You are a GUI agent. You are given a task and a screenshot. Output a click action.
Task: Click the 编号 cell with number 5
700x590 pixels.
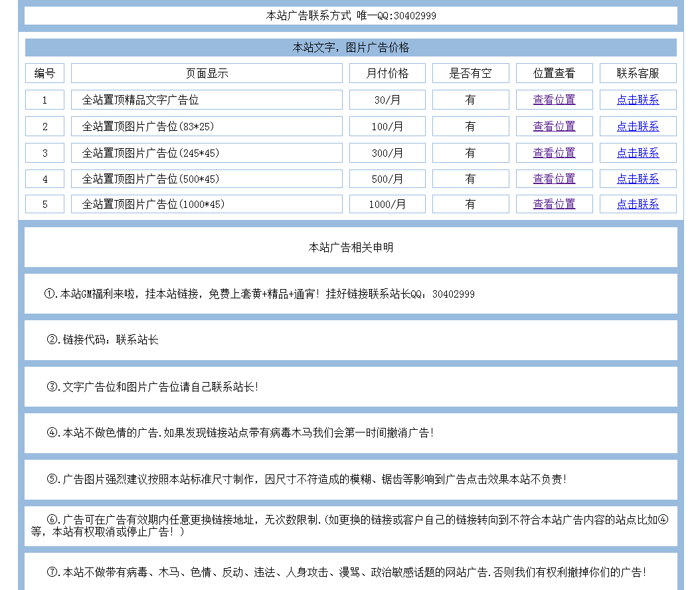coord(44,204)
